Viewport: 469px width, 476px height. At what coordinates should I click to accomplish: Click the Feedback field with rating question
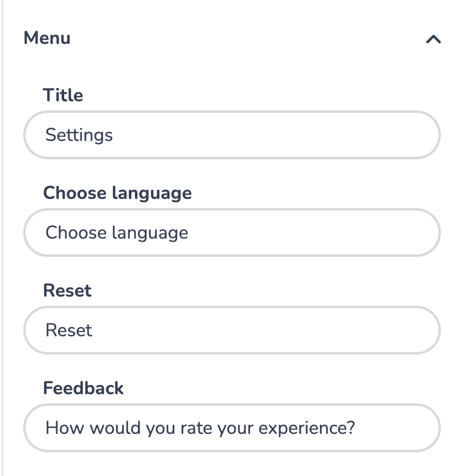[x=231, y=428]
